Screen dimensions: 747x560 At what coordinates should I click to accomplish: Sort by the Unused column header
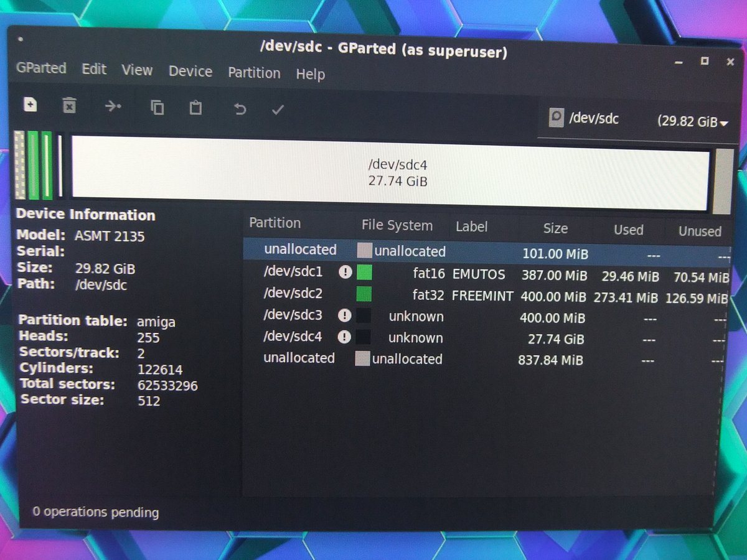click(x=699, y=231)
